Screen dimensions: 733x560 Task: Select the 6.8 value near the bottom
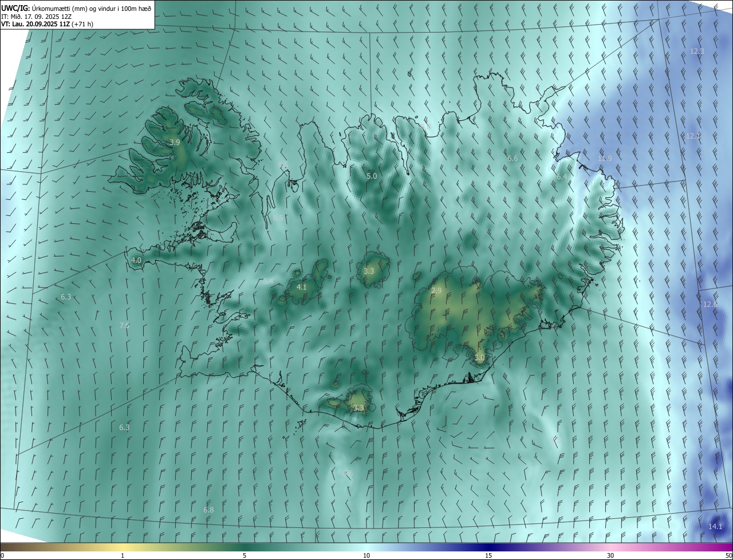[x=208, y=510]
